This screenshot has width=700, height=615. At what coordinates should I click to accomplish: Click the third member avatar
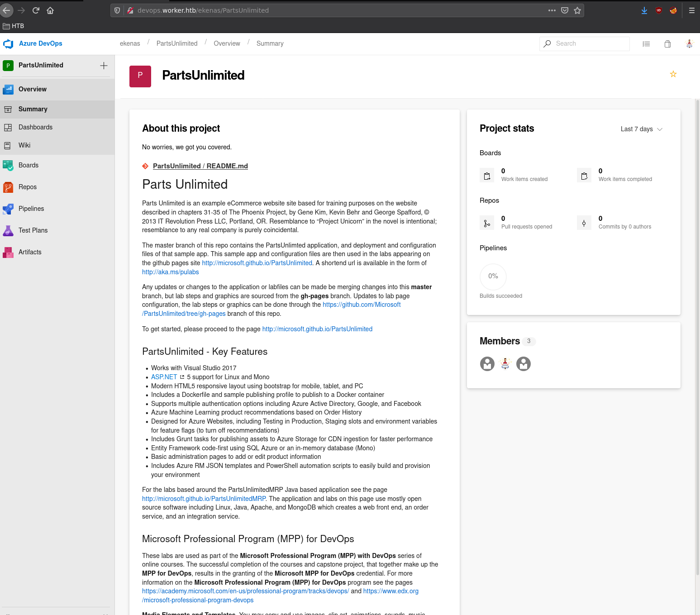[x=524, y=364]
